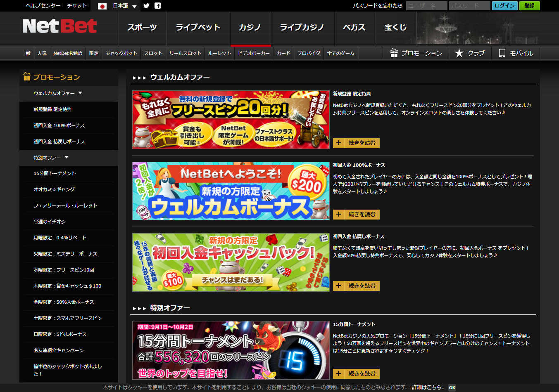
Task: Open sidebar link 金曜限定：50%入金ボーナス
Action: (x=64, y=302)
